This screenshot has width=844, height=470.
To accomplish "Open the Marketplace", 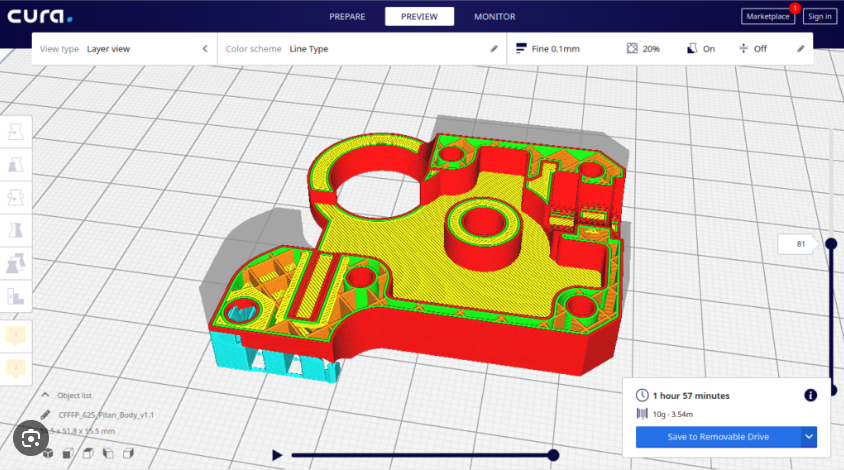I will tap(768, 16).
